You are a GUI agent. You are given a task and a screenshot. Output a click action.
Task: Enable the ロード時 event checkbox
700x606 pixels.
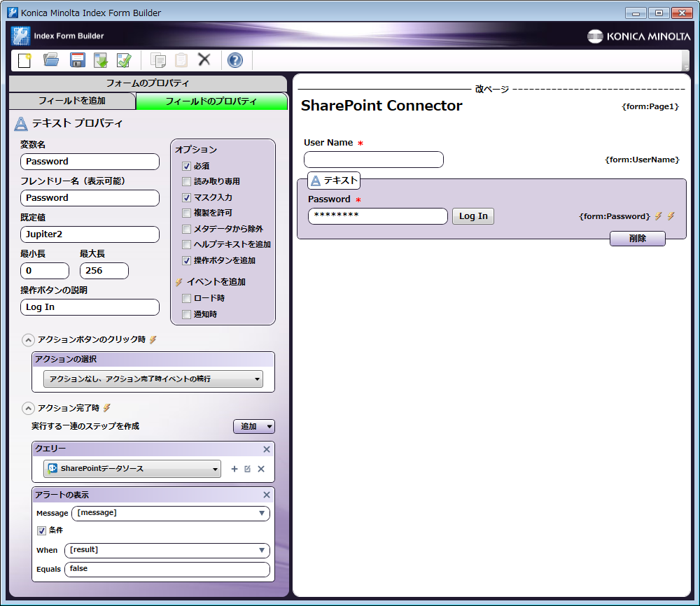pos(187,299)
